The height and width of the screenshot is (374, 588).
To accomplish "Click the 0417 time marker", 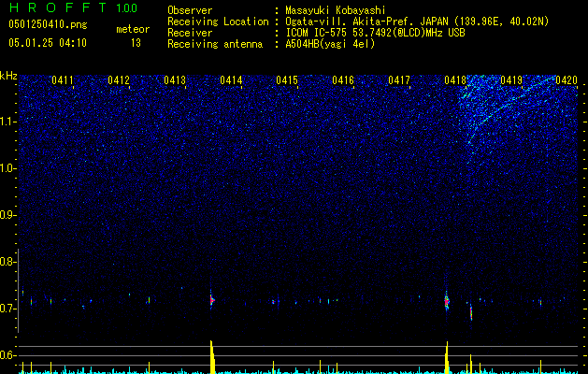I will click(x=399, y=80).
